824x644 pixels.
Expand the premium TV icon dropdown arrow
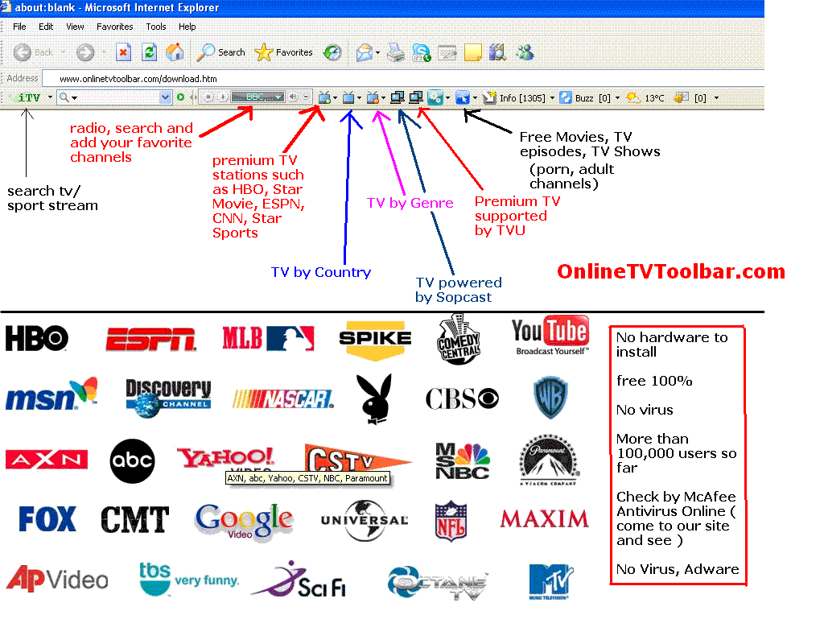(x=335, y=97)
